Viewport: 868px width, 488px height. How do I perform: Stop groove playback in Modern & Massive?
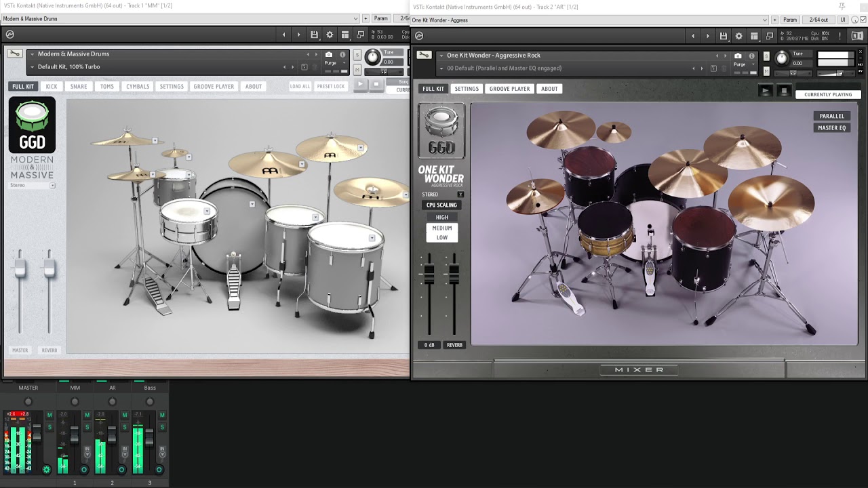tap(376, 84)
